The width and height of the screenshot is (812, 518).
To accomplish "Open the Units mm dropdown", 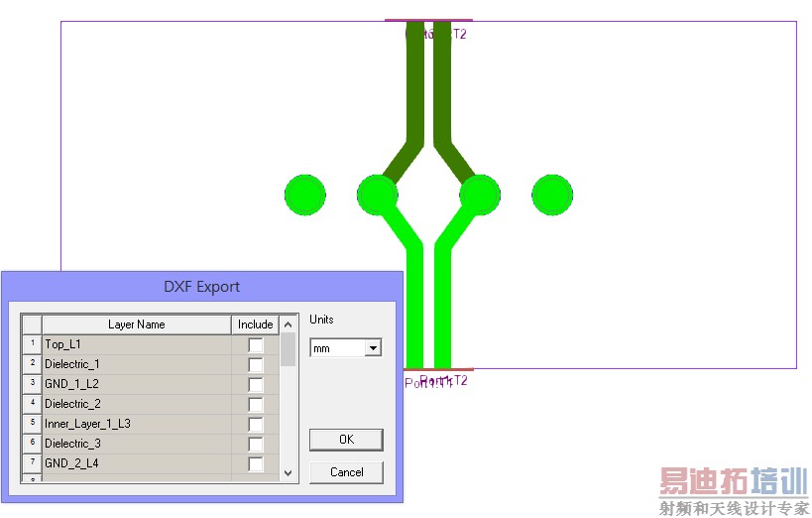I will click(373, 348).
